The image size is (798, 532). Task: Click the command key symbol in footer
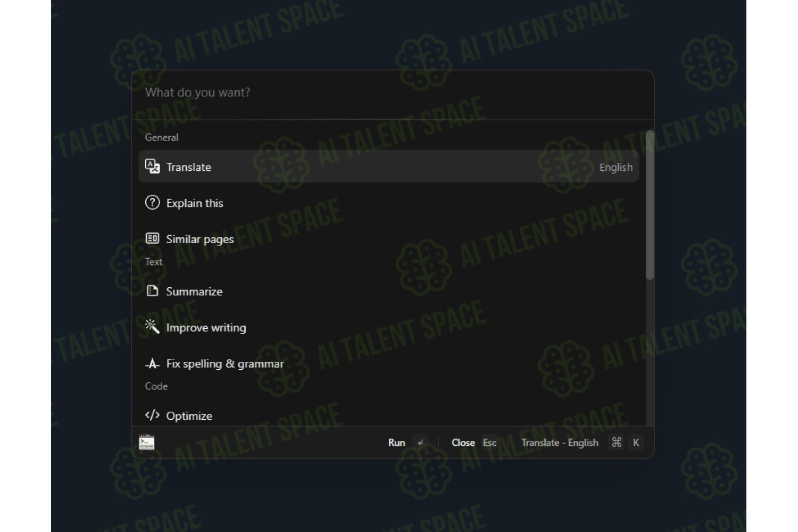pyautogui.click(x=617, y=443)
